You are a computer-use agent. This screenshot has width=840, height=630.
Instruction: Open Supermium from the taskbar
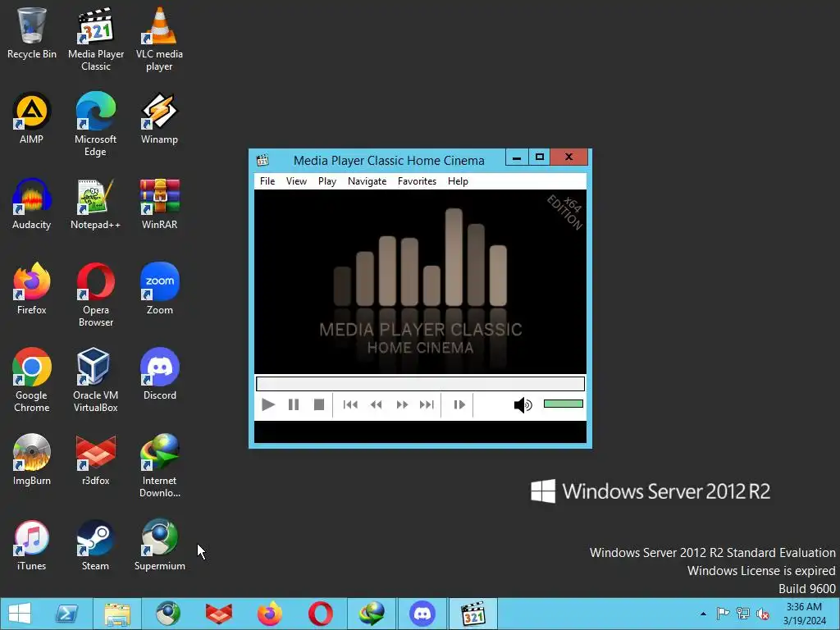[168, 614]
